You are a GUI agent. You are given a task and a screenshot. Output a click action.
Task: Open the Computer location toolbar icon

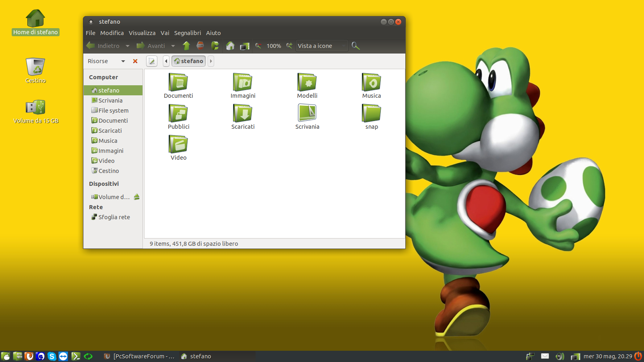[x=245, y=46]
